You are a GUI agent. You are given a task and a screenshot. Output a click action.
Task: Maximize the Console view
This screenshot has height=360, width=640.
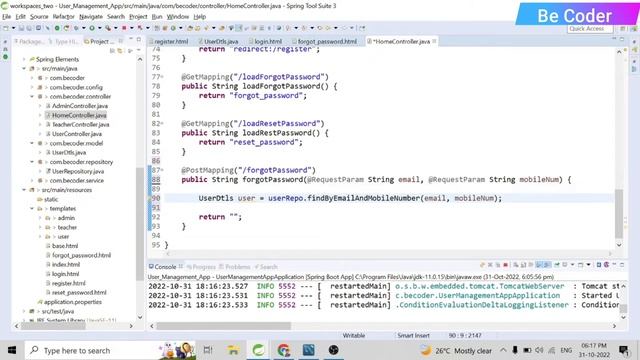tap(622, 264)
